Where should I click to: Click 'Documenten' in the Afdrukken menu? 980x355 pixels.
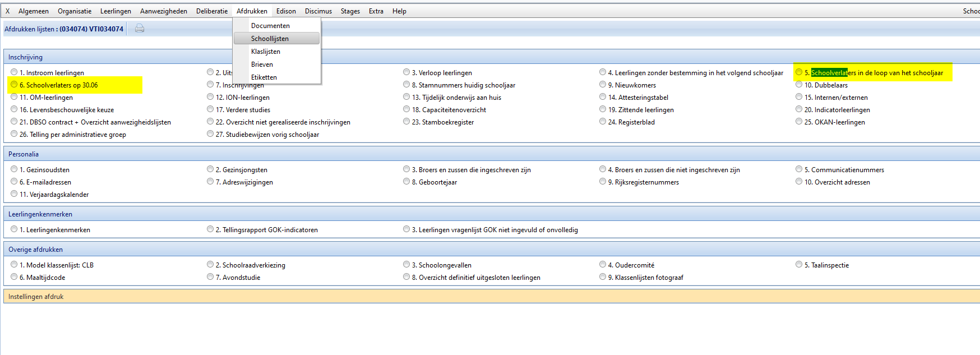point(270,26)
